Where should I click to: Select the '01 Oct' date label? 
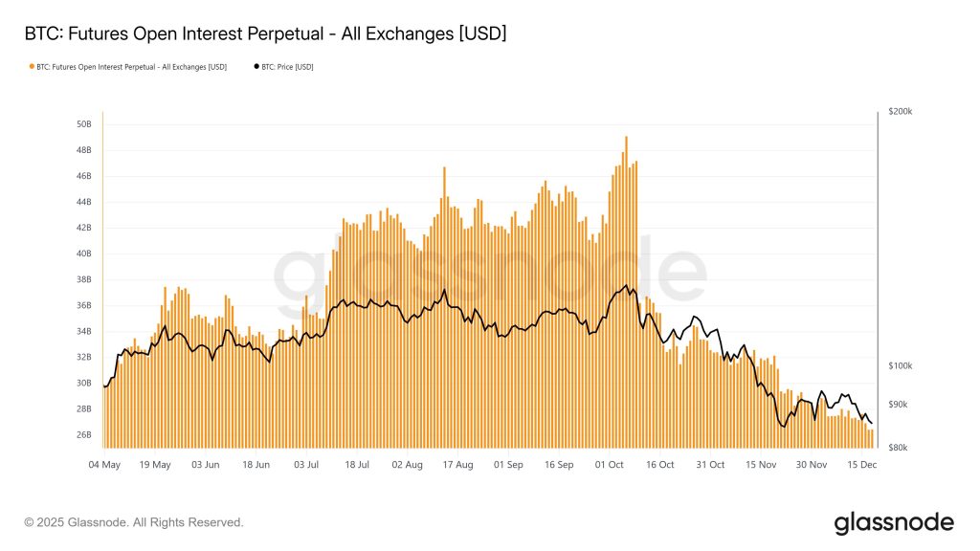click(610, 465)
